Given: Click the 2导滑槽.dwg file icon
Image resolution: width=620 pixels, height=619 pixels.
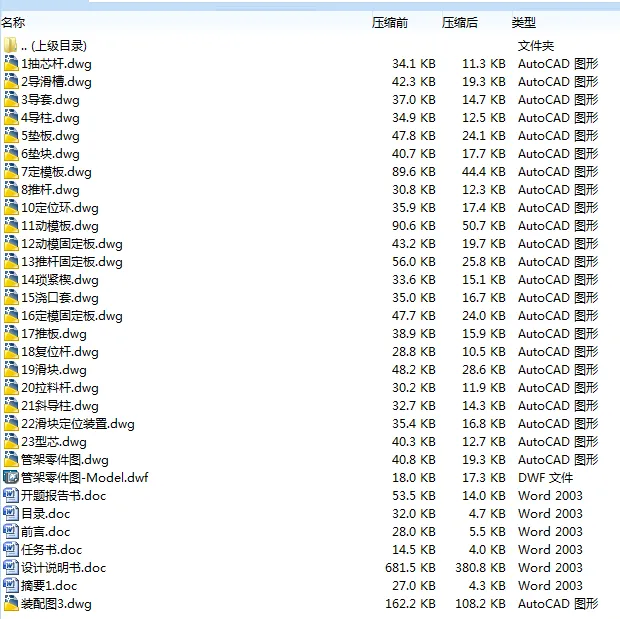Looking at the screenshot, I should coord(11,81).
